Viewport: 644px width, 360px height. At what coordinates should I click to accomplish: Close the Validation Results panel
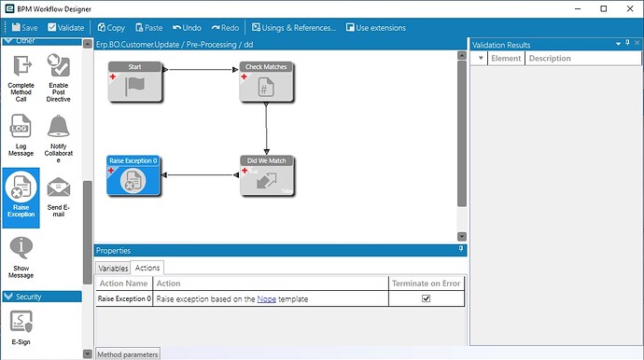point(637,43)
